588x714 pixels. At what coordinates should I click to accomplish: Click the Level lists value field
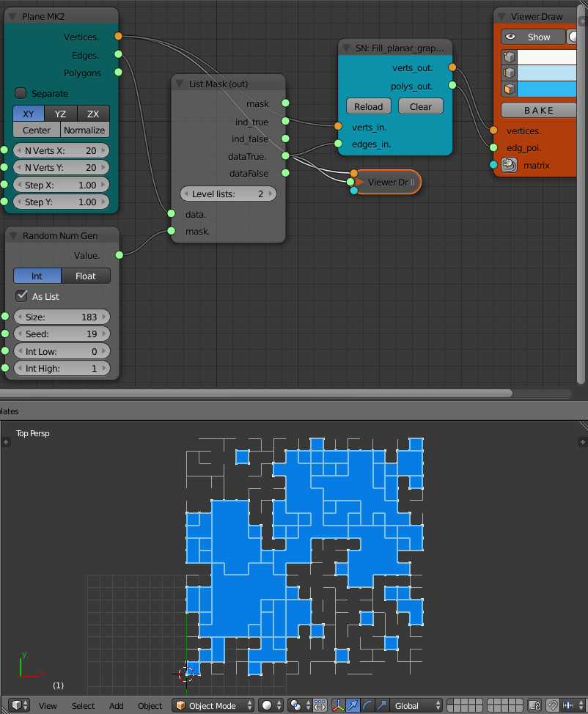[x=228, y=194]
